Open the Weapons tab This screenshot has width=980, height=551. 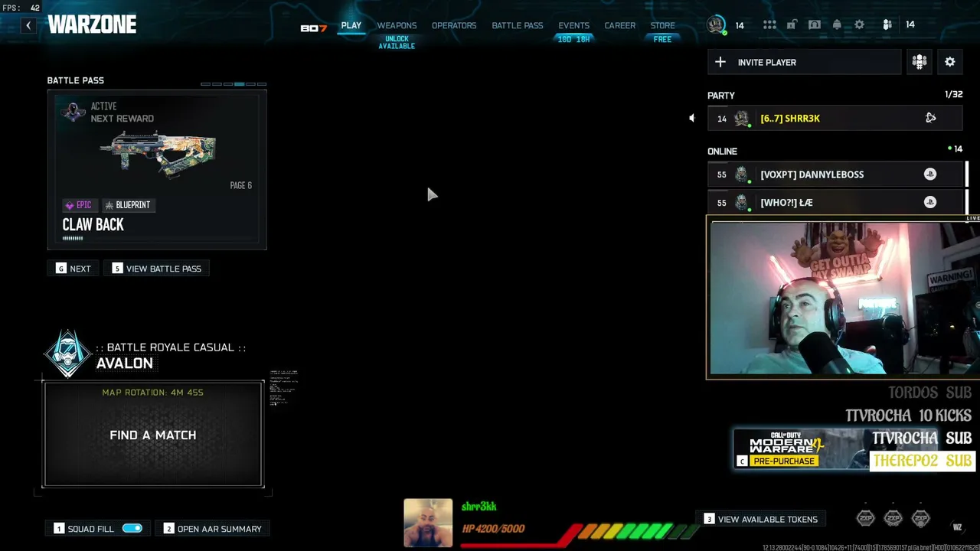click(x=397, y=25)
